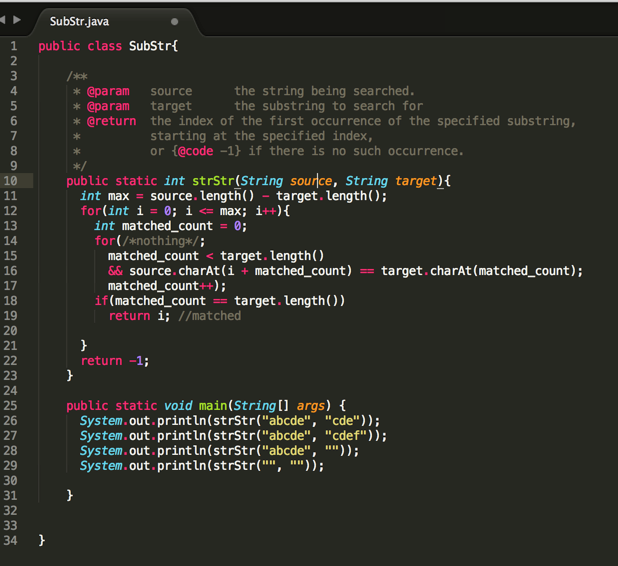Click the strStr method name on line 10
The image size is (618, 566).
point(213,181)
